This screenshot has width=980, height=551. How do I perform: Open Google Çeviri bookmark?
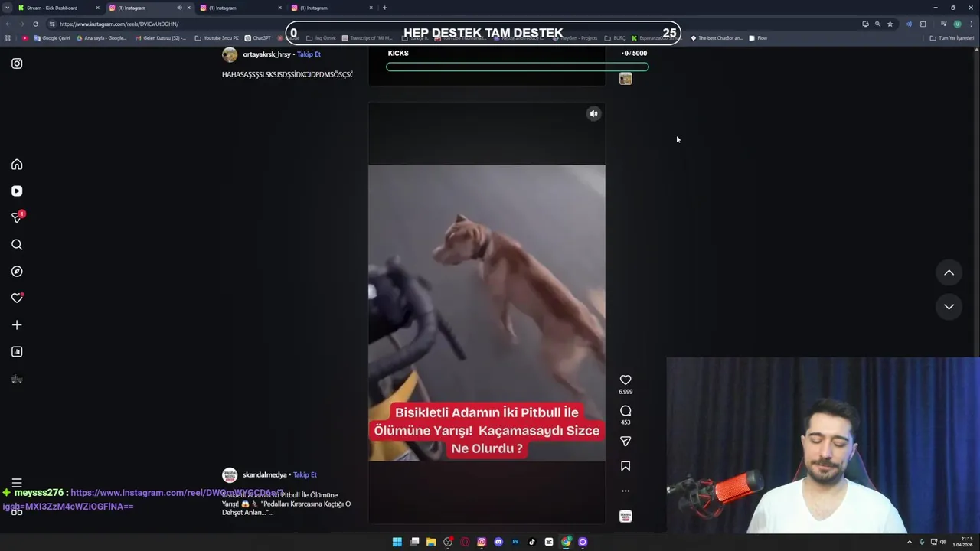[52, 38]
